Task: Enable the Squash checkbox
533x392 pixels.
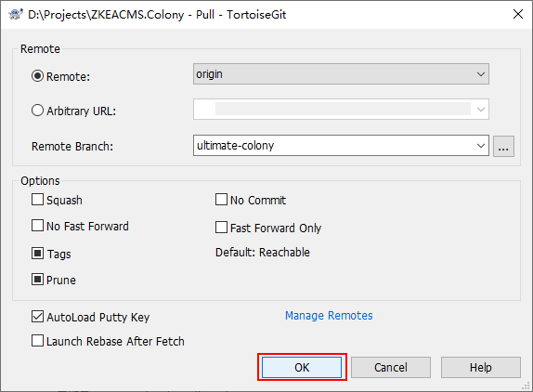Action: coord(37,200)
